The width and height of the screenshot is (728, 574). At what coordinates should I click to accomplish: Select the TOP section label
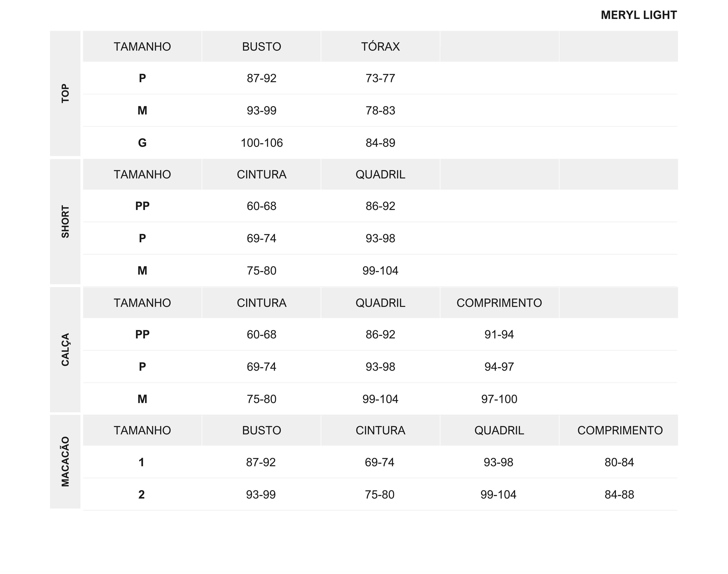click(x=65, y=93)
